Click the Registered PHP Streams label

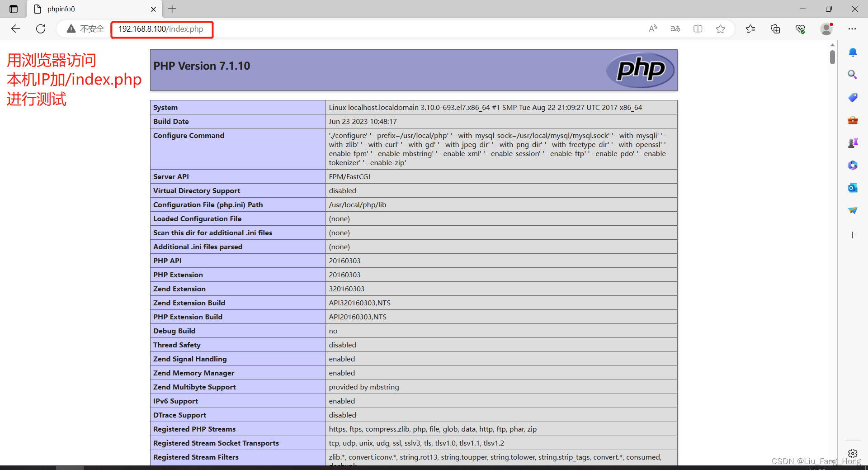[x=194, y=429]
